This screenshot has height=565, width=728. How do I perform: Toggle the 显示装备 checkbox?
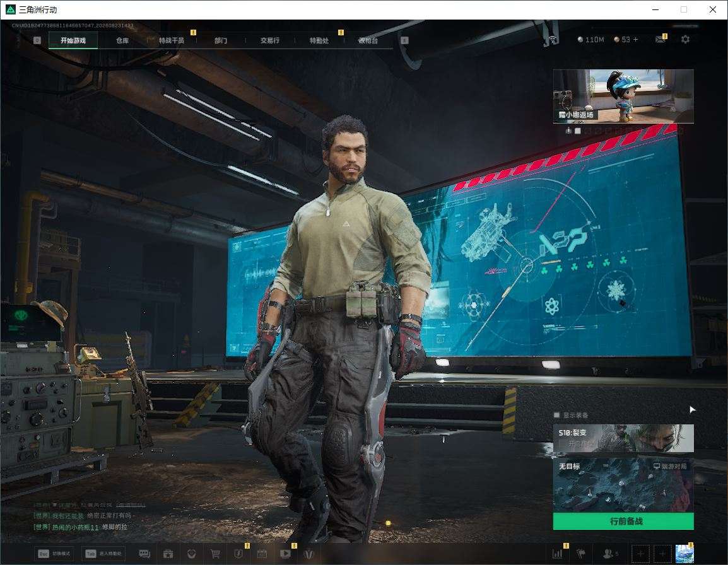[x=556, y=415]
